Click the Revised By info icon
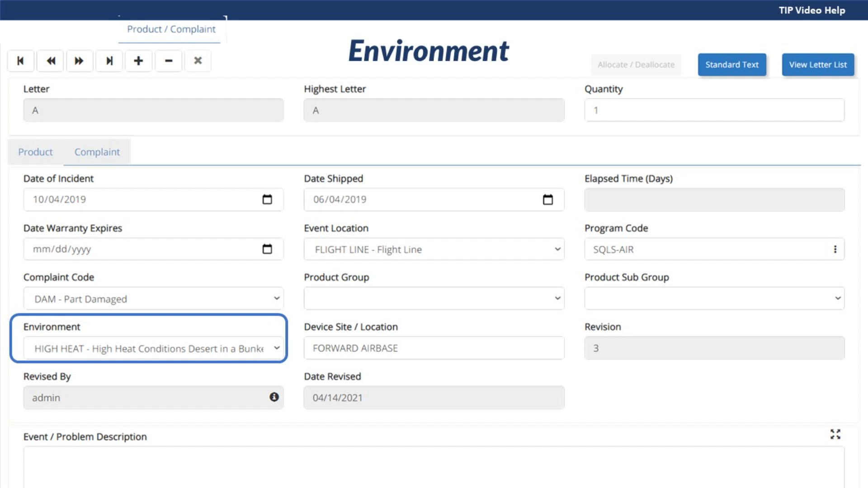 274,397
